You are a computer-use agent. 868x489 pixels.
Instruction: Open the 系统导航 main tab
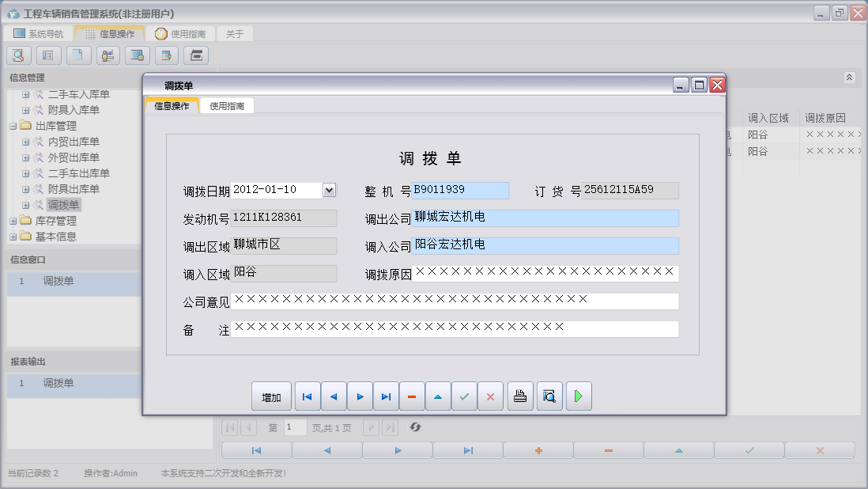click(x=38, y=34)
